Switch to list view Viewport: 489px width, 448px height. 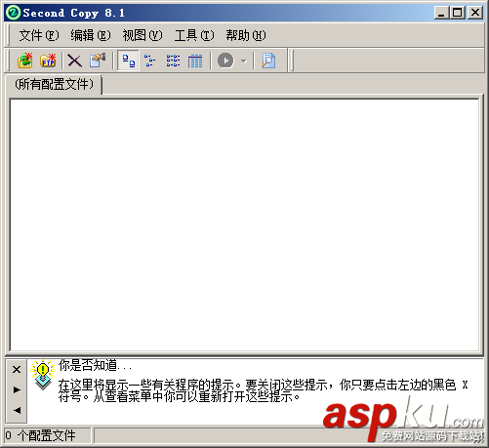tap(173, 61)
